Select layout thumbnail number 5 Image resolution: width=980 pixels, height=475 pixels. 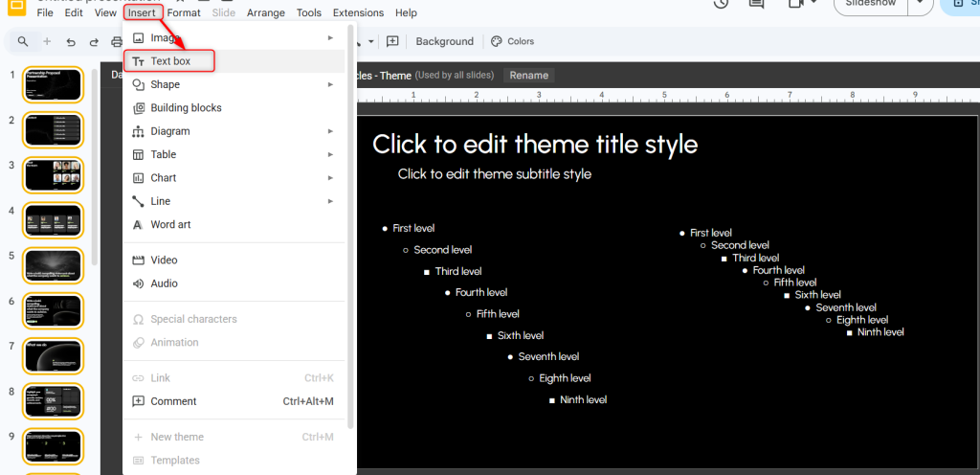coord(54,266)
